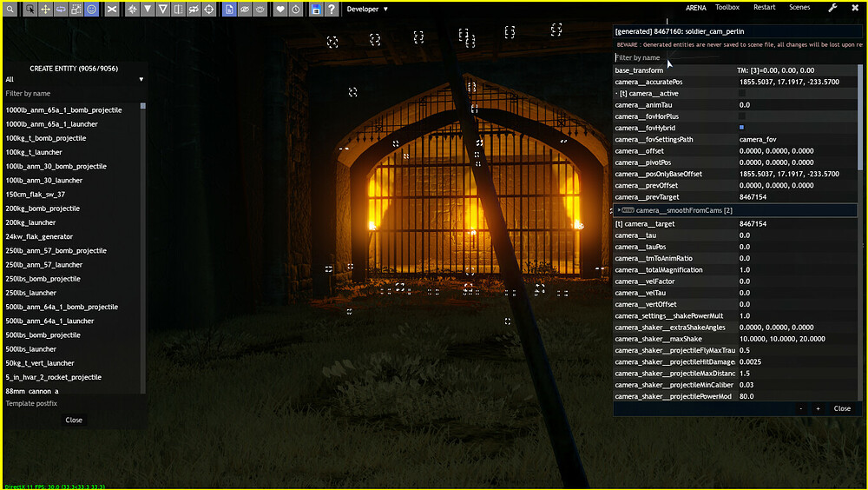
Task: Click the split panel mirror icon
Action: (178, 9)
